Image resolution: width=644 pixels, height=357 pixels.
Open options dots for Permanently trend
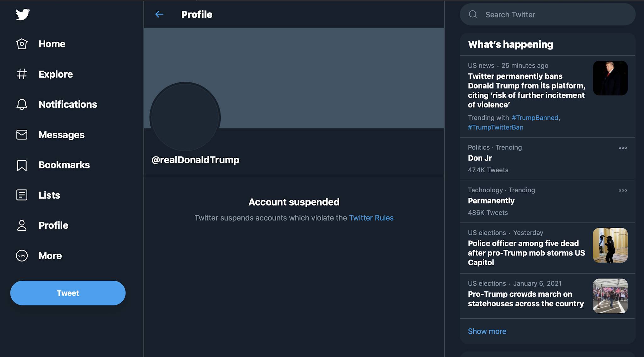(x=623, y=190)
